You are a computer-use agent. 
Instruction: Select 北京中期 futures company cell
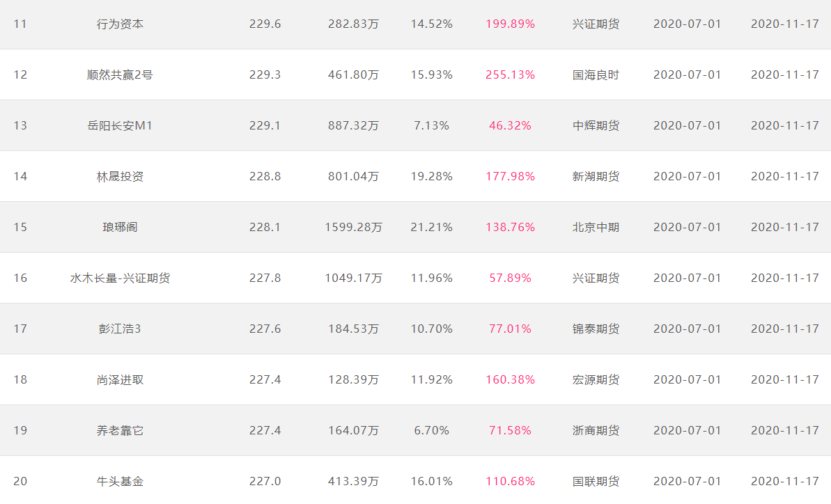pos(596,228)
